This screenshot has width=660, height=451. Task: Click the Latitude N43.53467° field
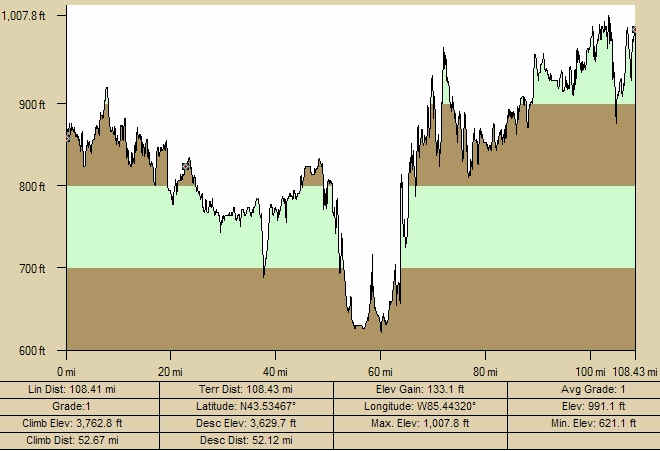(246, 406)
